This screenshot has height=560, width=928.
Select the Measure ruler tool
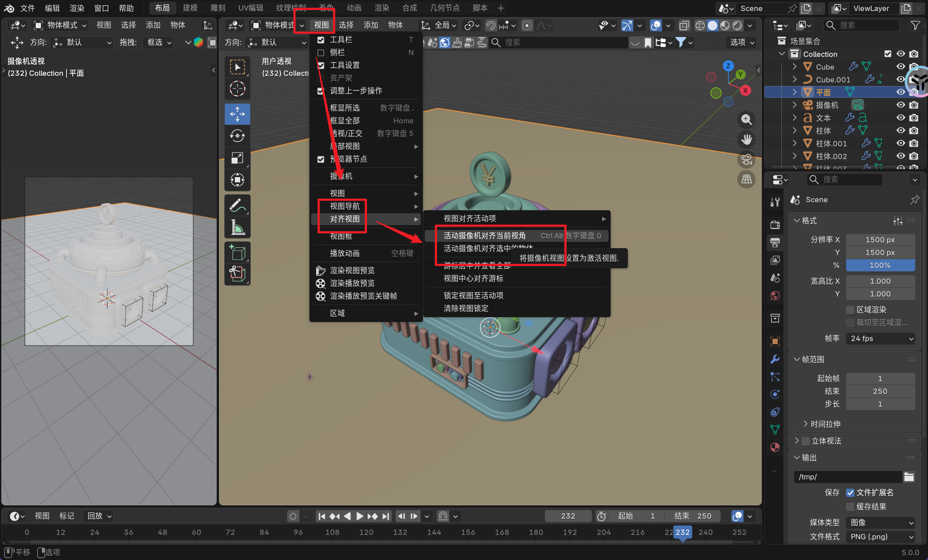(237, 227)
